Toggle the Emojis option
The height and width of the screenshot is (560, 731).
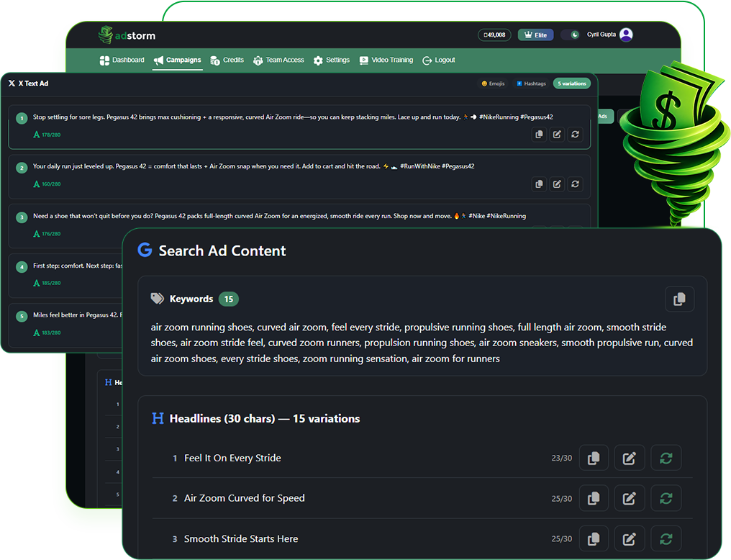494,83
